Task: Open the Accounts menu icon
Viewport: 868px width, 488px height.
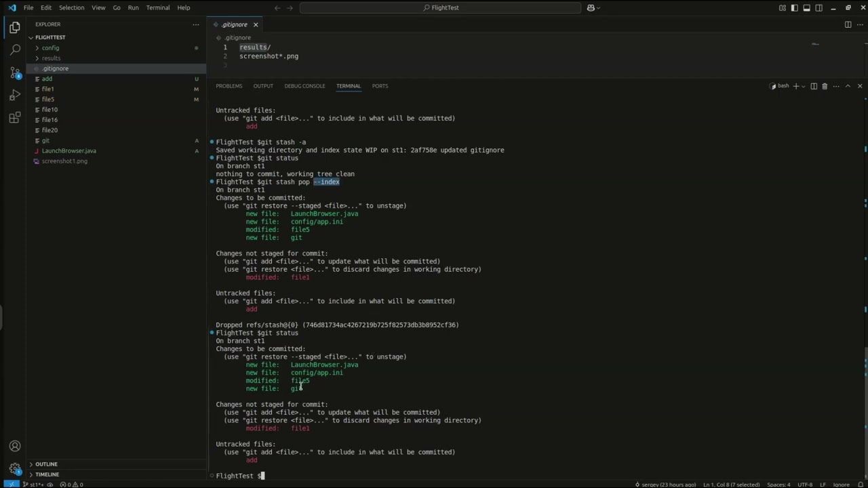Action: (x=15, y=446)
